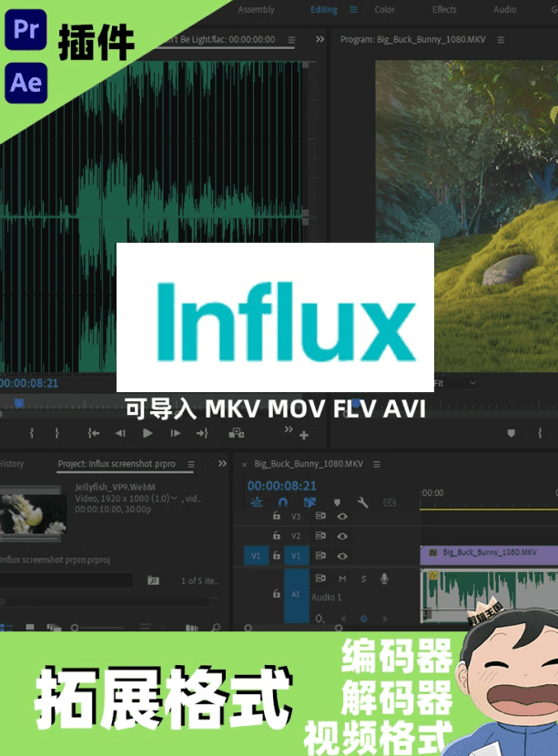
Task: Select Jellyfish_VP9.WebM thumbnail preview
Action: pos(33,513)
